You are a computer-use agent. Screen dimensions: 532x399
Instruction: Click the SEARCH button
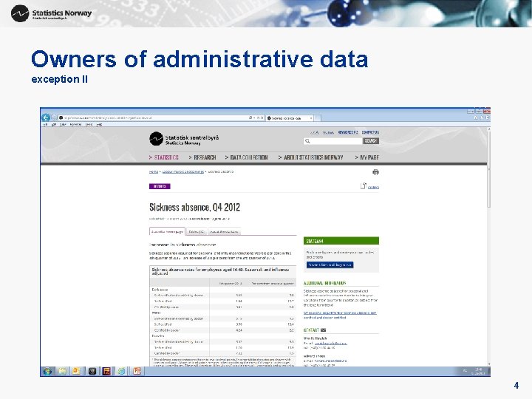(x=371, y=141)
